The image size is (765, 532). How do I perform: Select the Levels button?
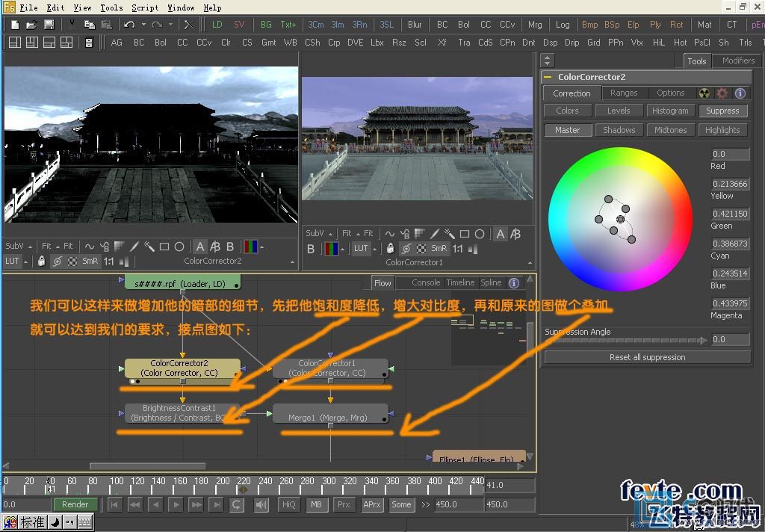(619, 111)
